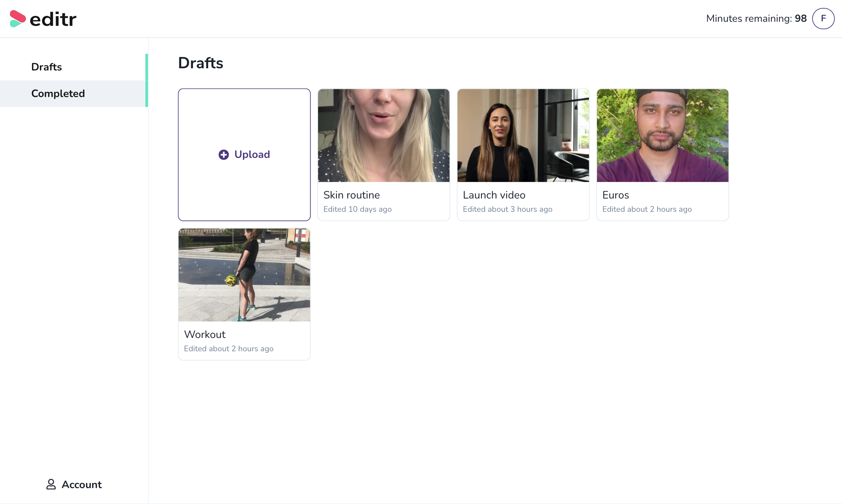The width and height of the screenshot is (842, 504).
Task: Open the user avatar F menu
Action: click(x=823, y=18)
